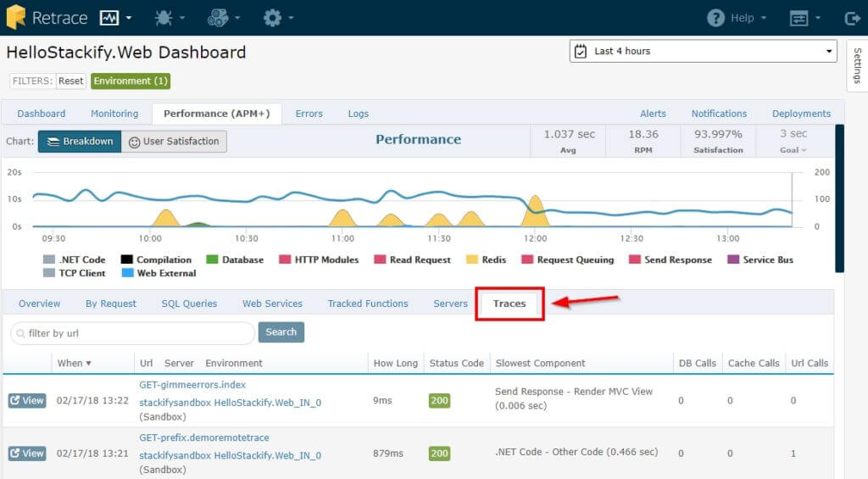Screen dimensions: 868x479
Task: Sort by Status Code column header
Action: (x=457, y=363)
